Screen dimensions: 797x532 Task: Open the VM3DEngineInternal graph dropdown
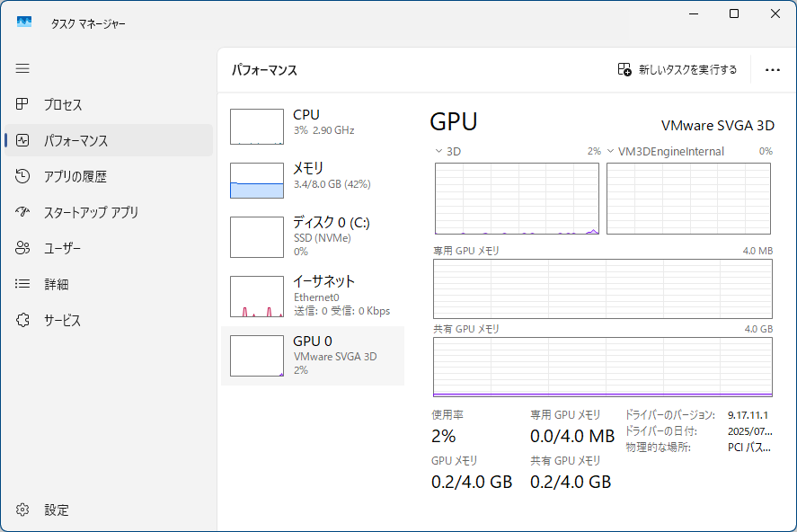(x=610, y=151)
